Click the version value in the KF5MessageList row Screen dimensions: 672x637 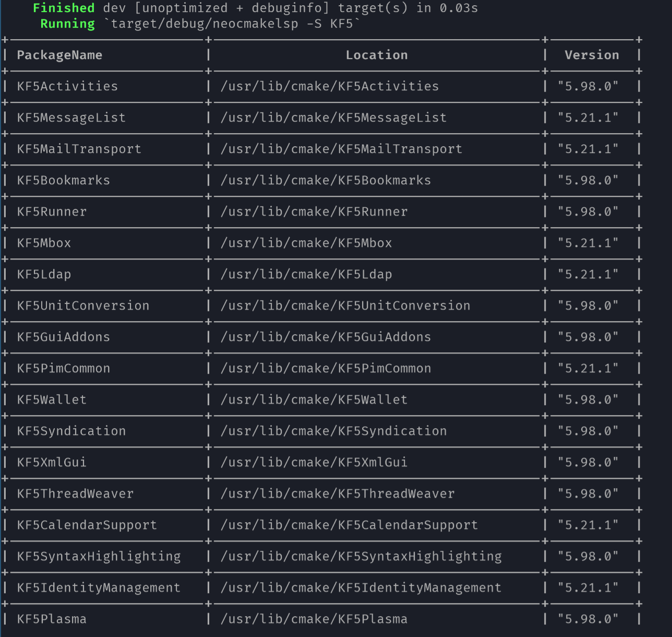click(588, 118)
